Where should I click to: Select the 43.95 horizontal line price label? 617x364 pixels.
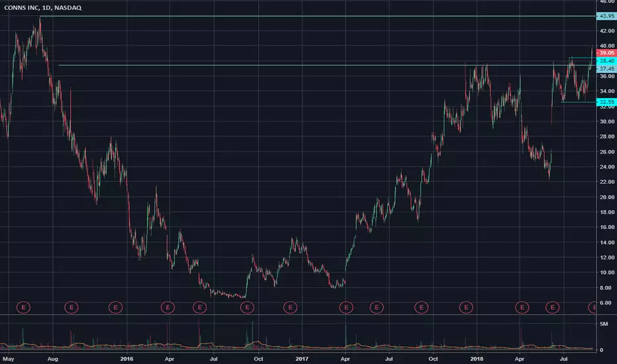pos(606,16)
